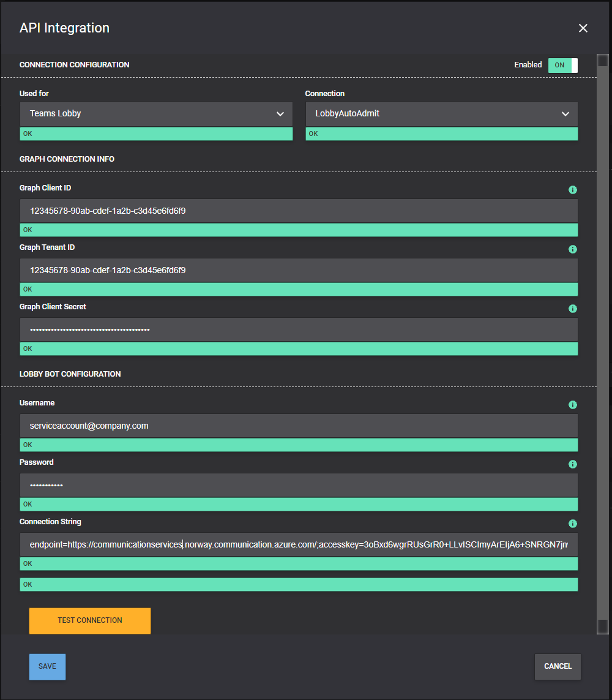Image resolution: width=612 pixels, height=700 pixels.
Task: Click the info icon for Graph Client ID
Action: coord(573,190)
